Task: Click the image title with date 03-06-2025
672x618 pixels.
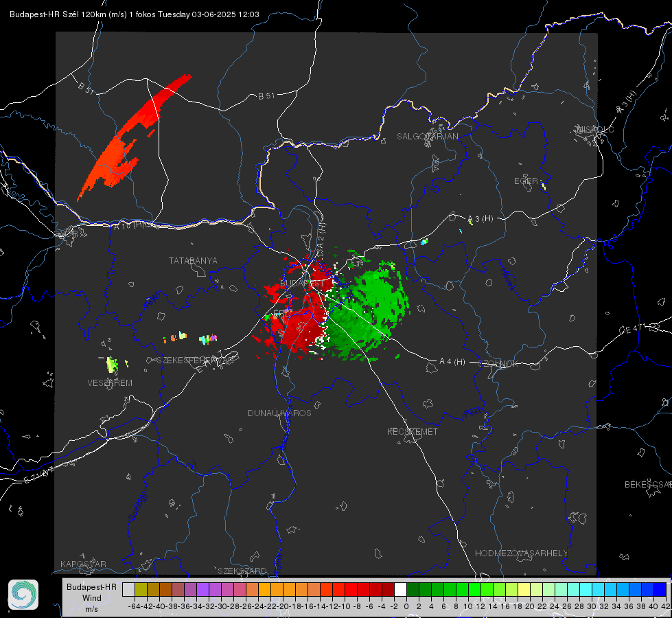Action: coord(134,14)
